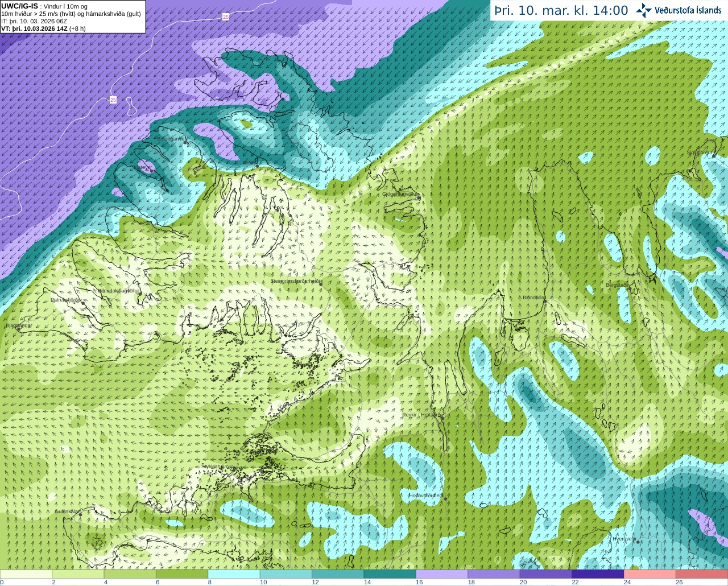Click the 14–16 m/s dark teal legend swatch

pyautogui.click(x=390, y=574)
